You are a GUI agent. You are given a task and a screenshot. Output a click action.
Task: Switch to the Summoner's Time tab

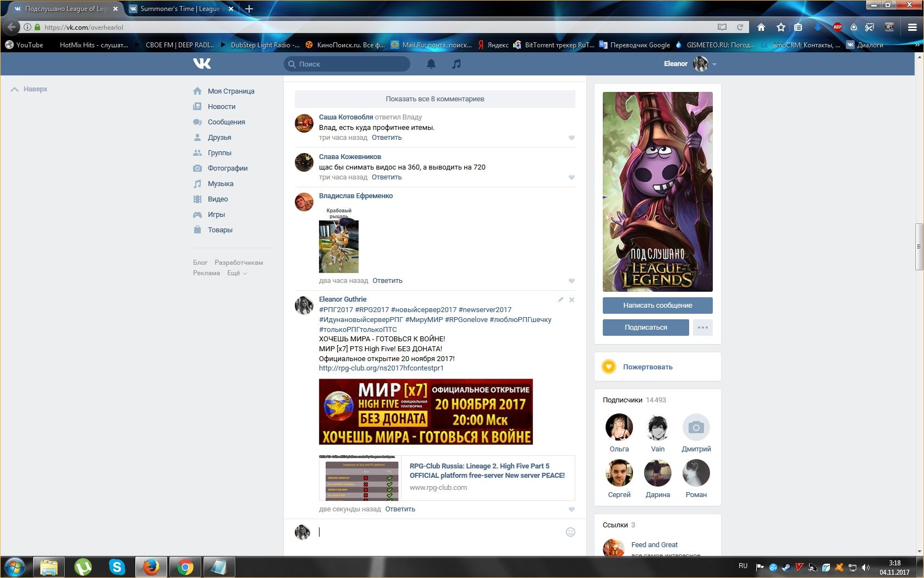tap(180, 9)
